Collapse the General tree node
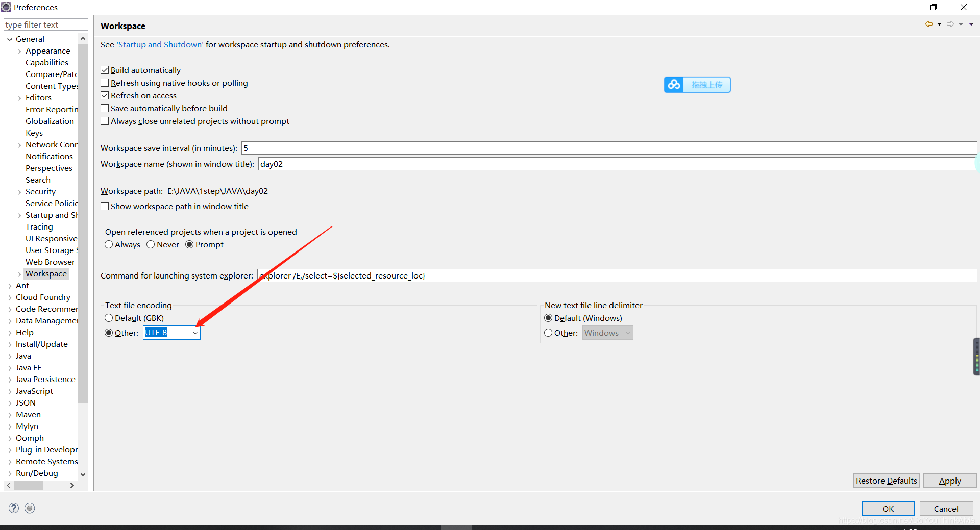980x530 pixels. coord(10,39)
